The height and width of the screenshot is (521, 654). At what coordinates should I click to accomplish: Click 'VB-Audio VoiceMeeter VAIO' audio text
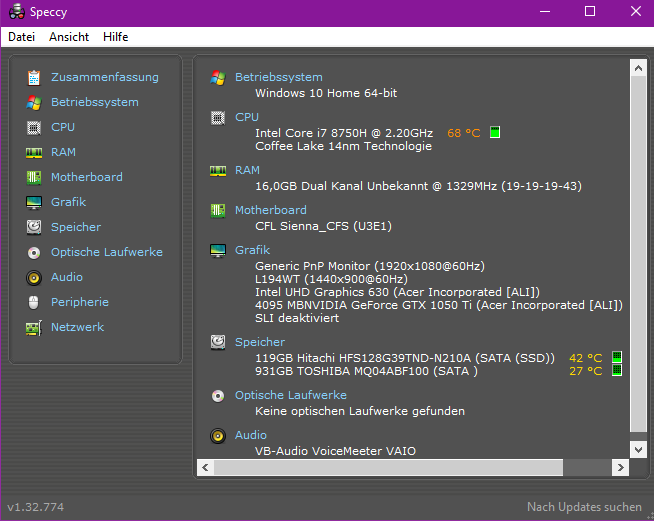[335, 451]
